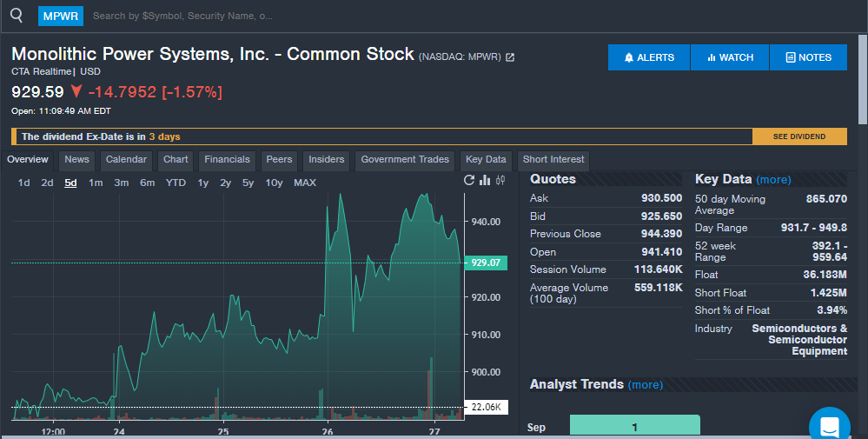The width and height of the screenshot is (868, 439).
Task: Switch to the Overview tab
Action: pyautogui.click(x=28, y=159)
